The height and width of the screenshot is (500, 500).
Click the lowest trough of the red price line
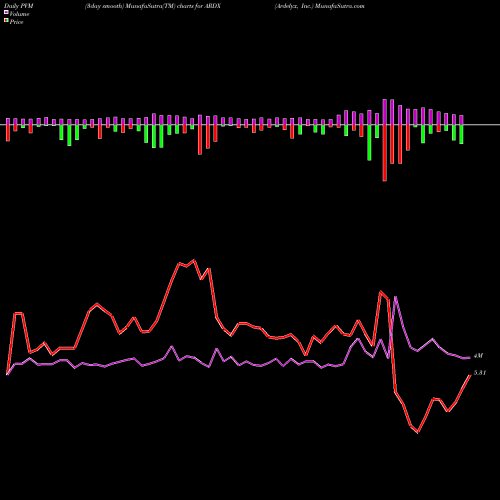click(x=418, y=433)
